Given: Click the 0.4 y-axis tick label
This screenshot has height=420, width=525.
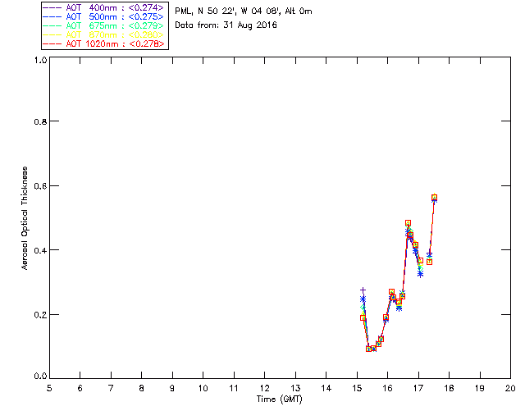Looking at the screenshot, I should [40, 250].
